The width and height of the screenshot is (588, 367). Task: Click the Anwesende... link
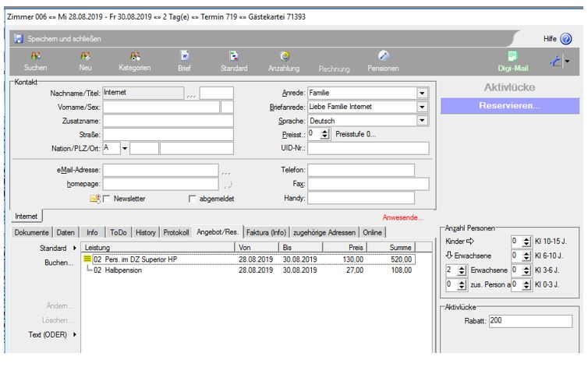pos(402,217)
